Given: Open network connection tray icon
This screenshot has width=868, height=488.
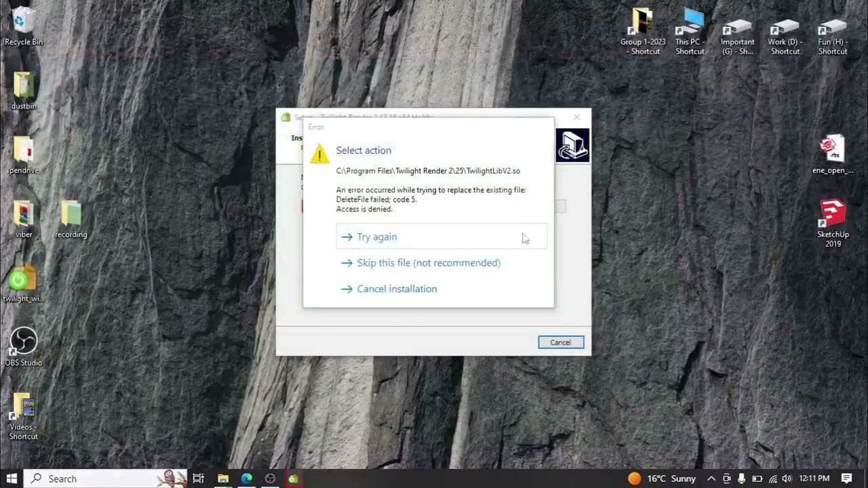Looking at the screenshot, I should pos(772,479).
